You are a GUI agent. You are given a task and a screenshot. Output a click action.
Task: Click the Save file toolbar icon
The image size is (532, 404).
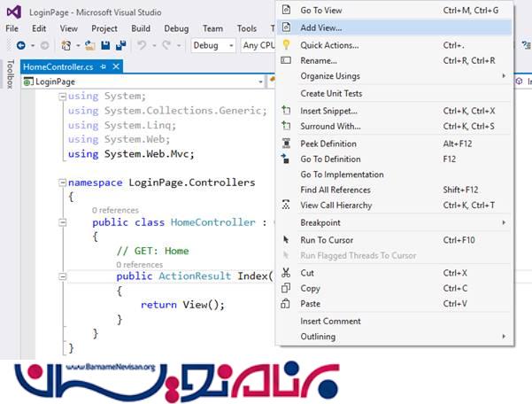click(105, 45)
